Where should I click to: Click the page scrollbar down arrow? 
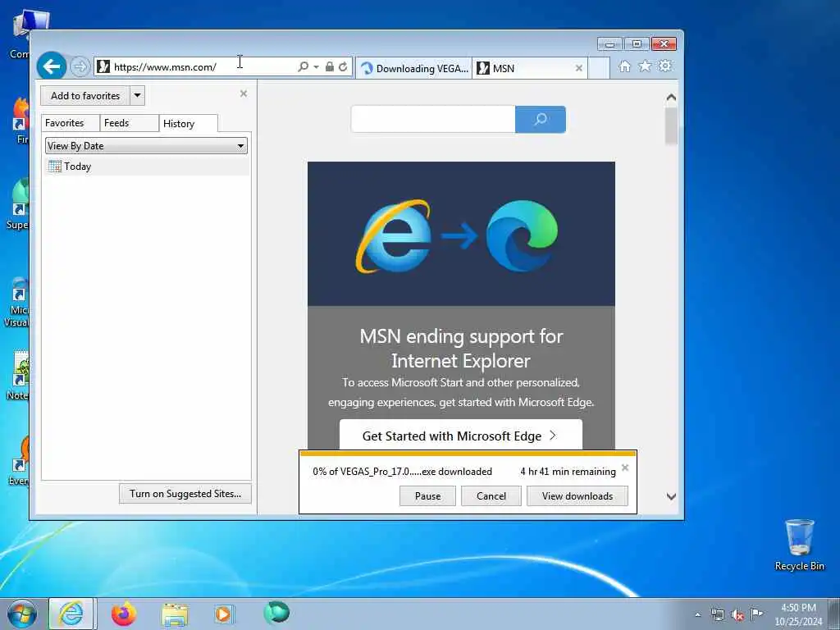point(671,496)
